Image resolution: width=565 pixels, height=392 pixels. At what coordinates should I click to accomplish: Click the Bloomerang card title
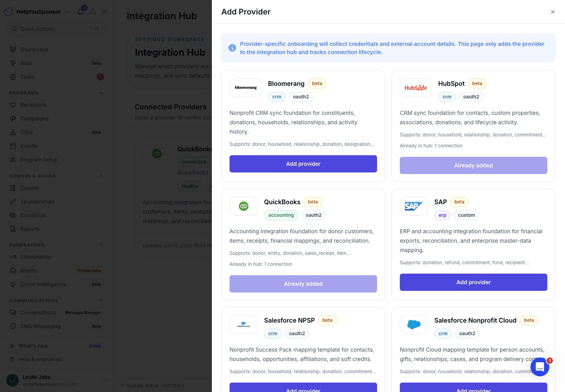[x=286, y=83]
